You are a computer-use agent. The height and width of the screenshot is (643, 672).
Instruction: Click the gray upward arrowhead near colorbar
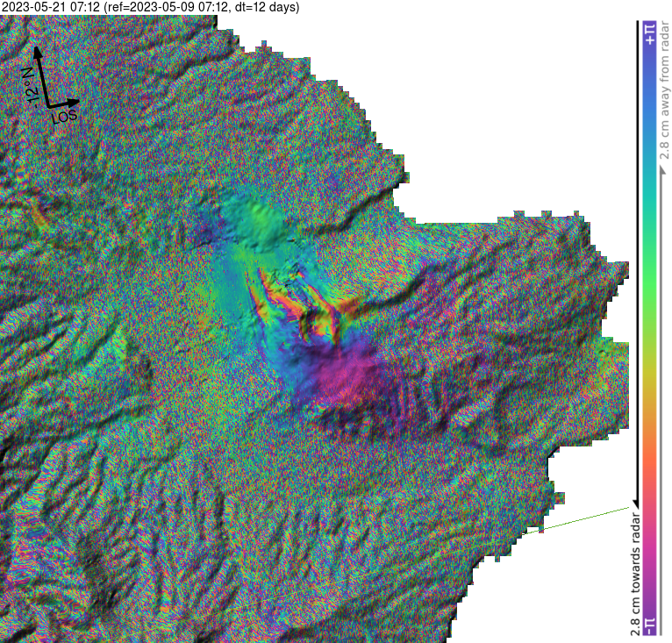(x=664, y=170)
